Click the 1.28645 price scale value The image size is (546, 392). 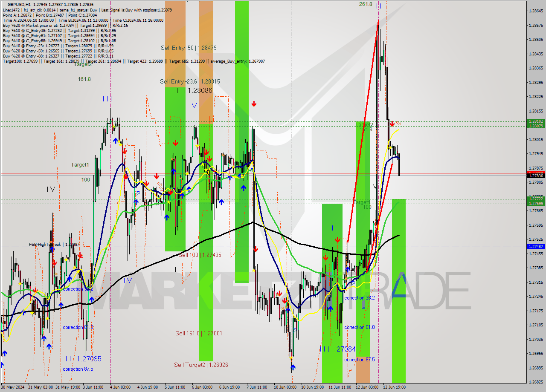(536, 11)
